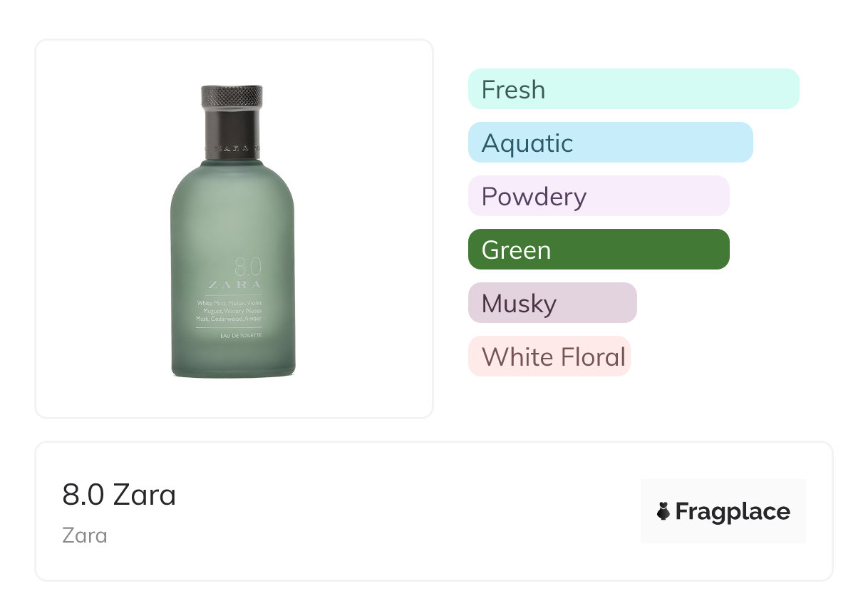Click the "Muguet, Watery Notes" line on bottle
Viewport: 868px width, 616px height.
tap(232, 312)
